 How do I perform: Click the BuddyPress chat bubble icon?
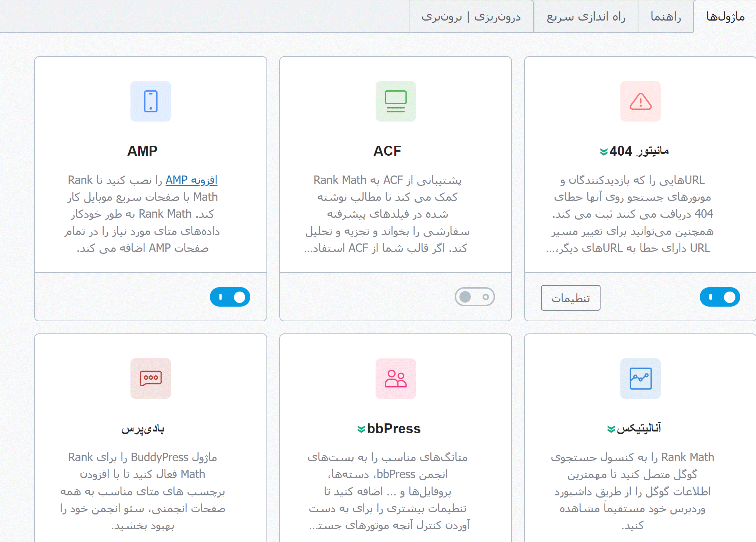click(x=151, y=378)
